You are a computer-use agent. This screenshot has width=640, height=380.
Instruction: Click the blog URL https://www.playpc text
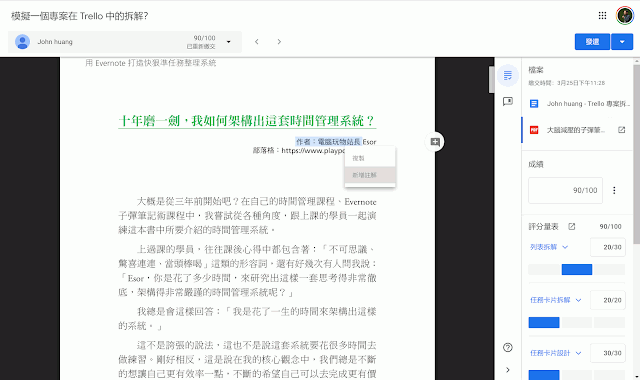point(313,151)
